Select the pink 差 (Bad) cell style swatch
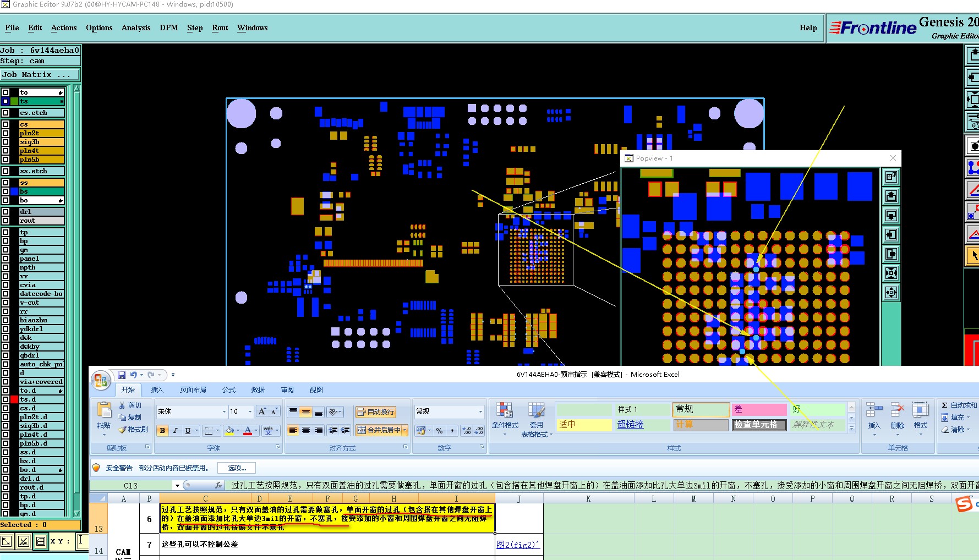The height and width of the screenshot is (560, 979). click(759, 409)
